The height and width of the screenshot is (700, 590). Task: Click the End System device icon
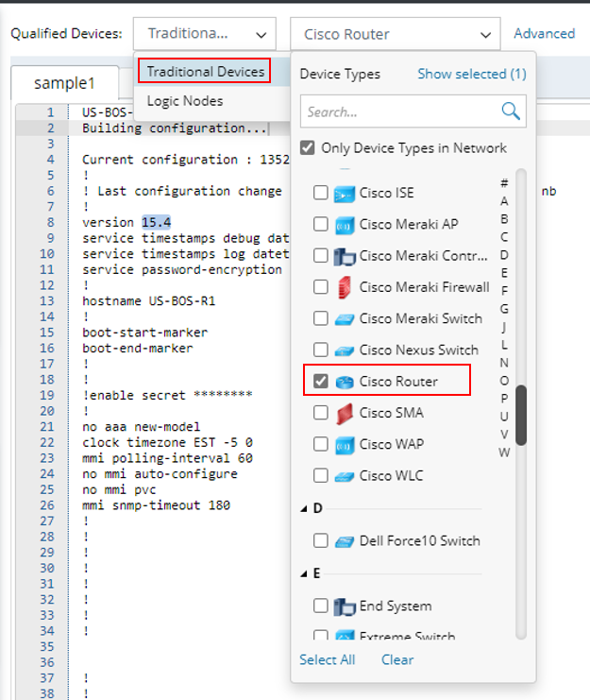point(343,606)
